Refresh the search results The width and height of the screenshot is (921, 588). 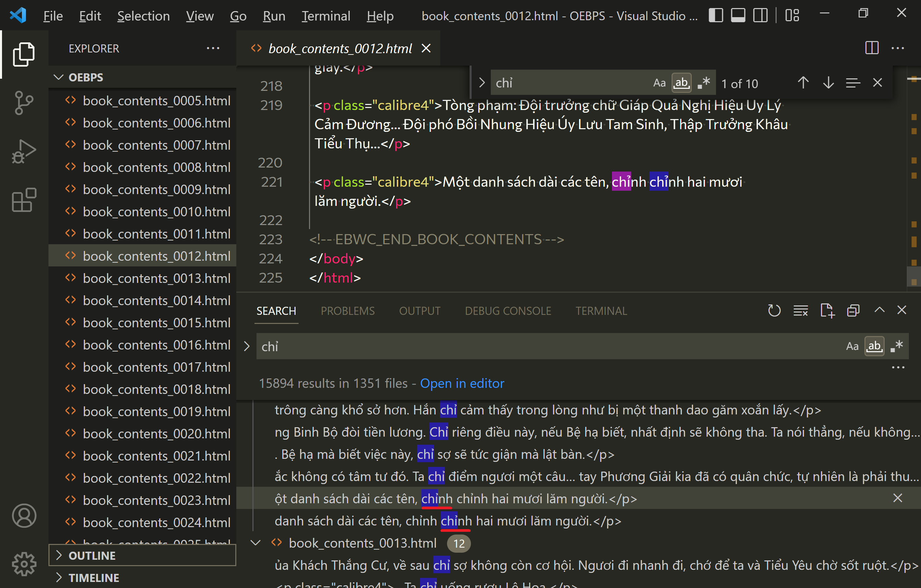tap(775, 310)
